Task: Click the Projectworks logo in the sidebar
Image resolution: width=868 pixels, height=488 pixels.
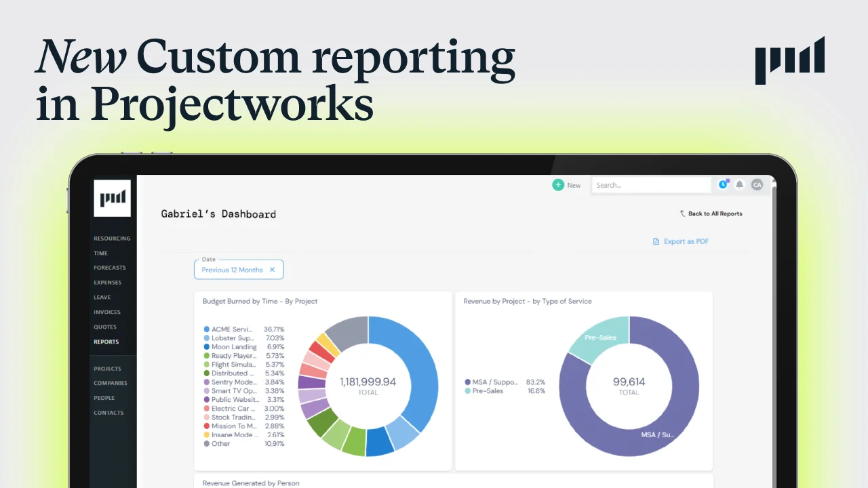Action: point(112,197)
